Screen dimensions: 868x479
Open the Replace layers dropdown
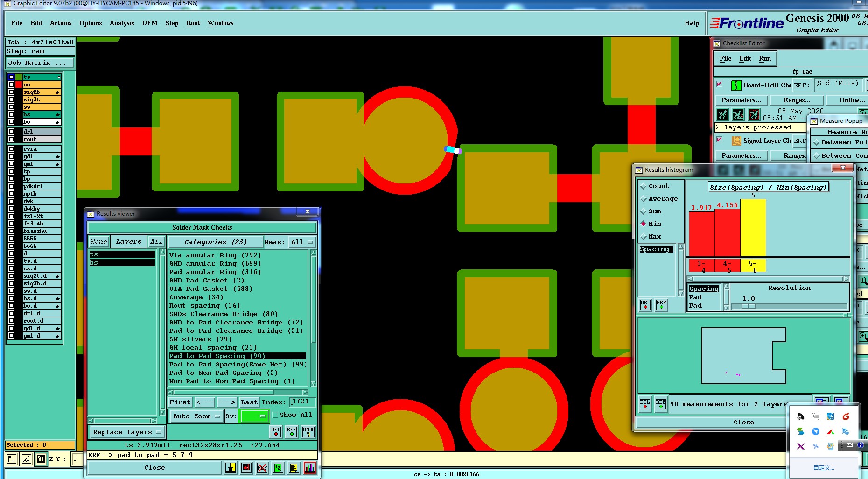click(126, 432)
